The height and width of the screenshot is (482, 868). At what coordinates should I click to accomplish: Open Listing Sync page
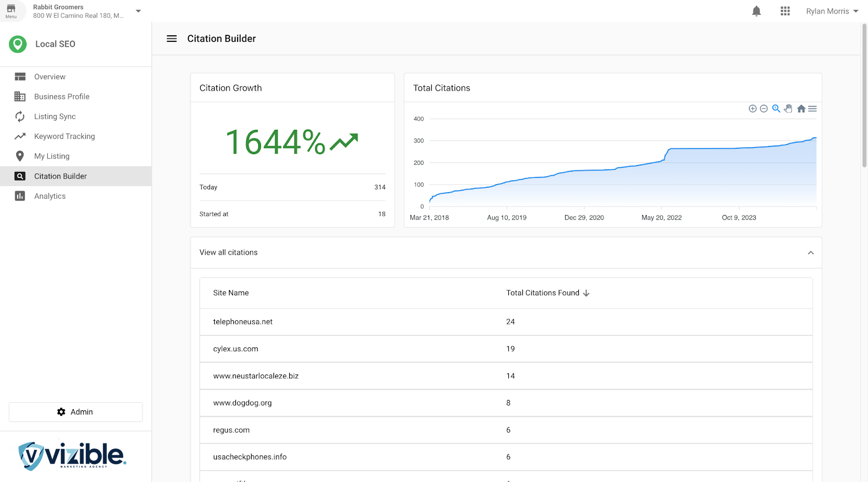(x=55, y=117)
